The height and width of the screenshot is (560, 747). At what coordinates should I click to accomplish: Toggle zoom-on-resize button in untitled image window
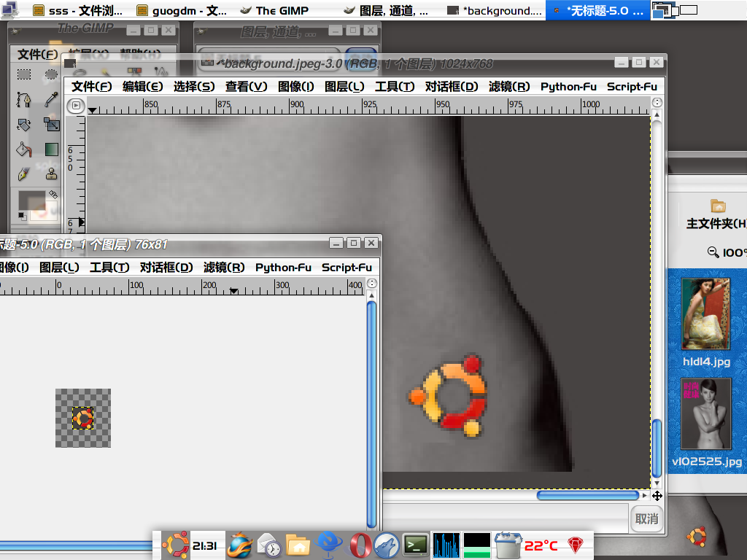372,284
